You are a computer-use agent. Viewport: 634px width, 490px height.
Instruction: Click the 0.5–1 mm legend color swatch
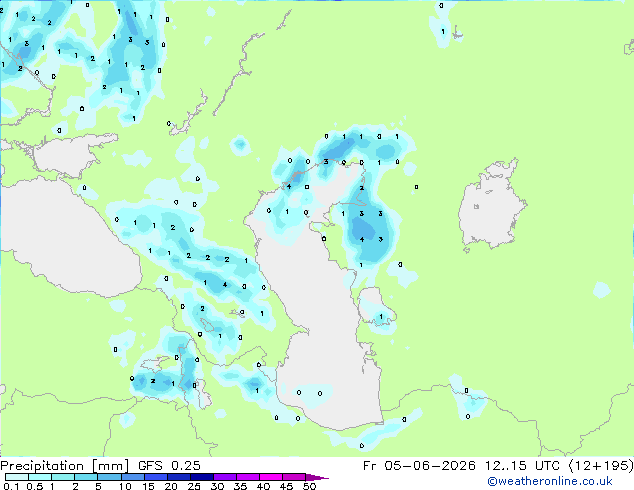pyautogui.click(x=40, y=477)
